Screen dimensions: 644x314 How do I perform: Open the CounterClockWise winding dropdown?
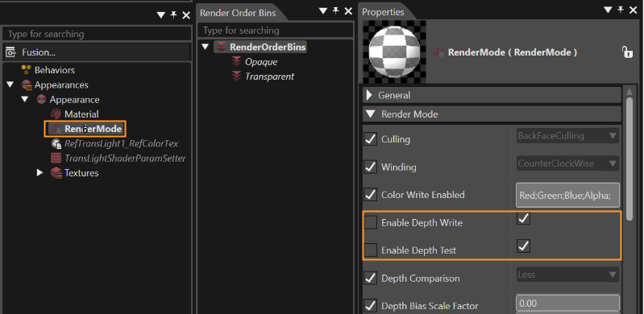click(567, 163)
